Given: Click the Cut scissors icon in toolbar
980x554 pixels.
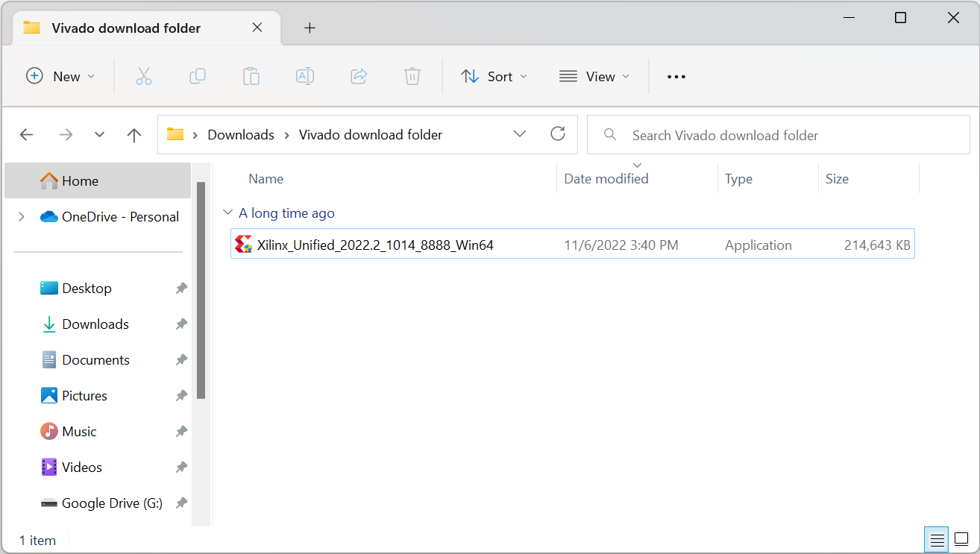Looking at the screenshot, I should point(144,76).
